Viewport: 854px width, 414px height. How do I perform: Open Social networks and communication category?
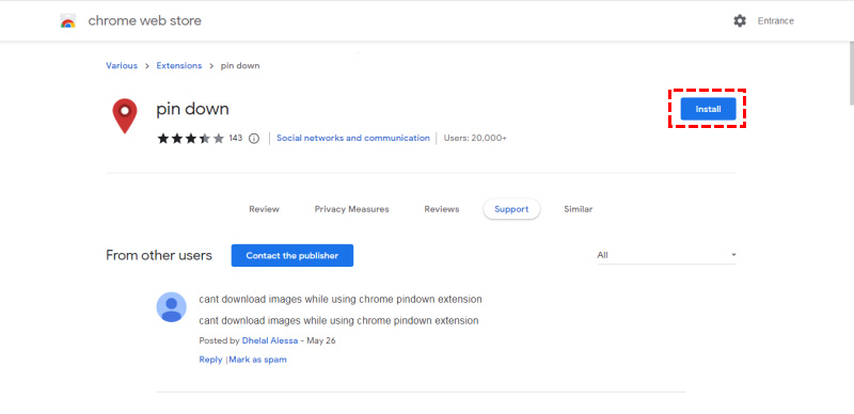pyautogui.click(x=353, y=138)
